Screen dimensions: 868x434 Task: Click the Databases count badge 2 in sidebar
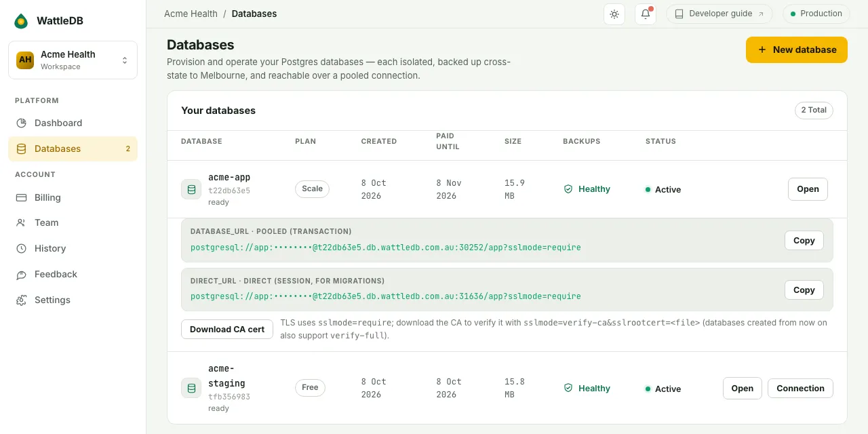pos(127,149)
